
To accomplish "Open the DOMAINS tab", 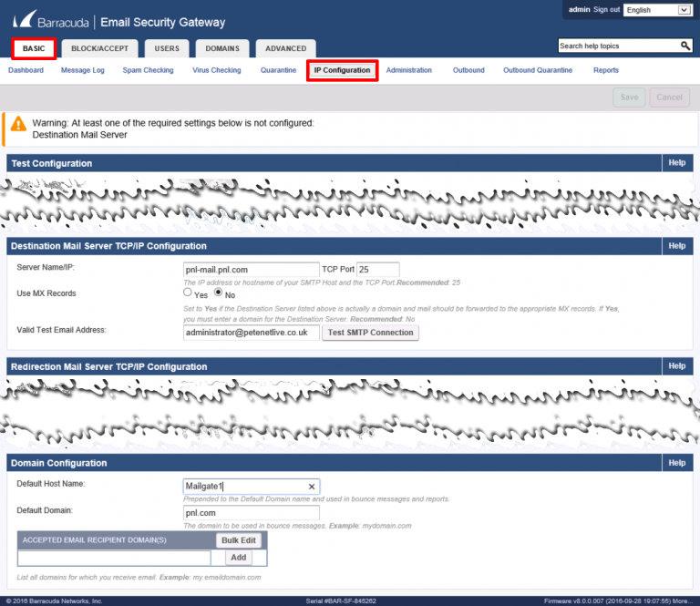I will coord(222,48).
